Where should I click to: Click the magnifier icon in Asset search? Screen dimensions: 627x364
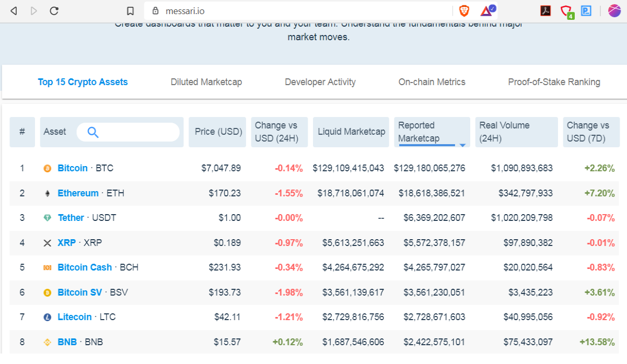(93, 132)
